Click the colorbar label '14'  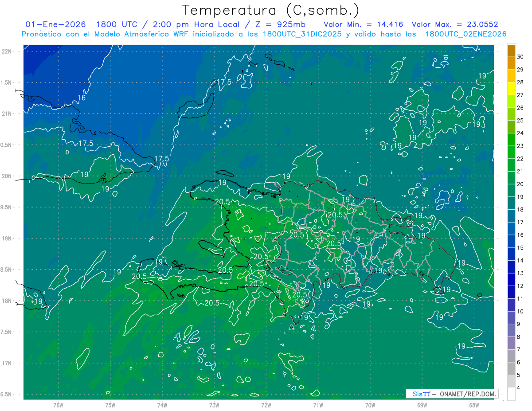click(x=520, y=261)
